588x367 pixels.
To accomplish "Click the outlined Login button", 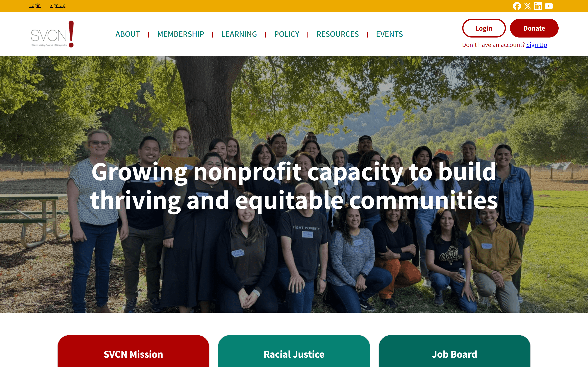I will (x=484, y=28).
